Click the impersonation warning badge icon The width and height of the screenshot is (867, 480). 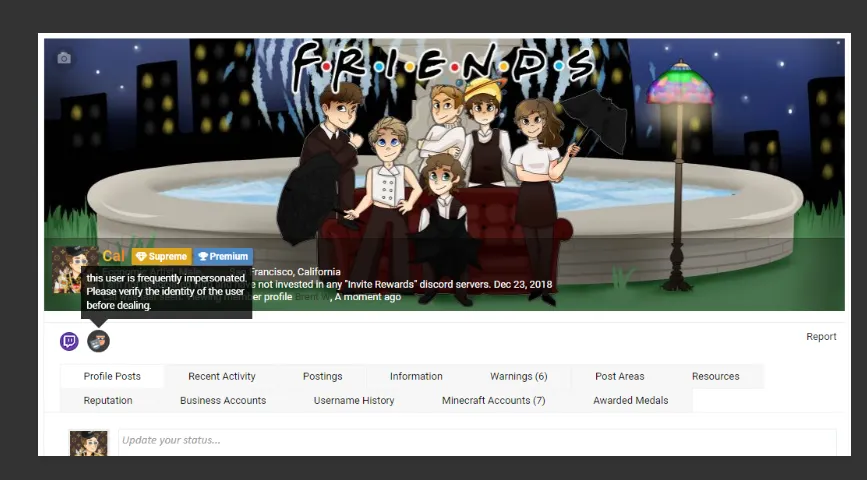(x=98, y=341)
